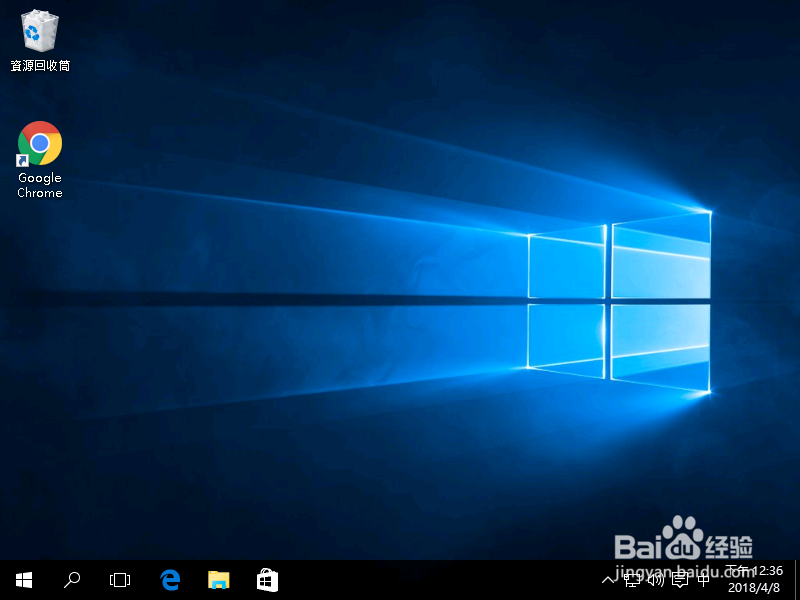800x600 pixels.
Task: Click the network status tray icon
Action: (x=632, y=580)
